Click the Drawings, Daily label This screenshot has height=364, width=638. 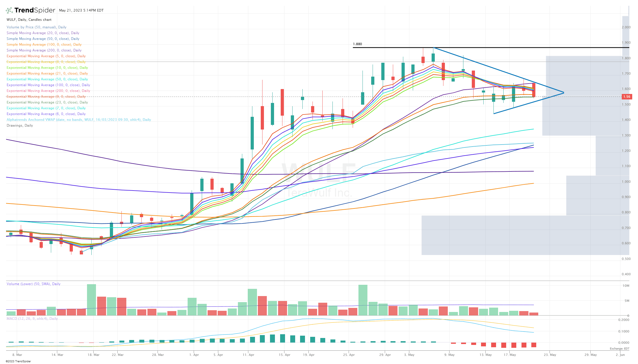click(20, 125)
